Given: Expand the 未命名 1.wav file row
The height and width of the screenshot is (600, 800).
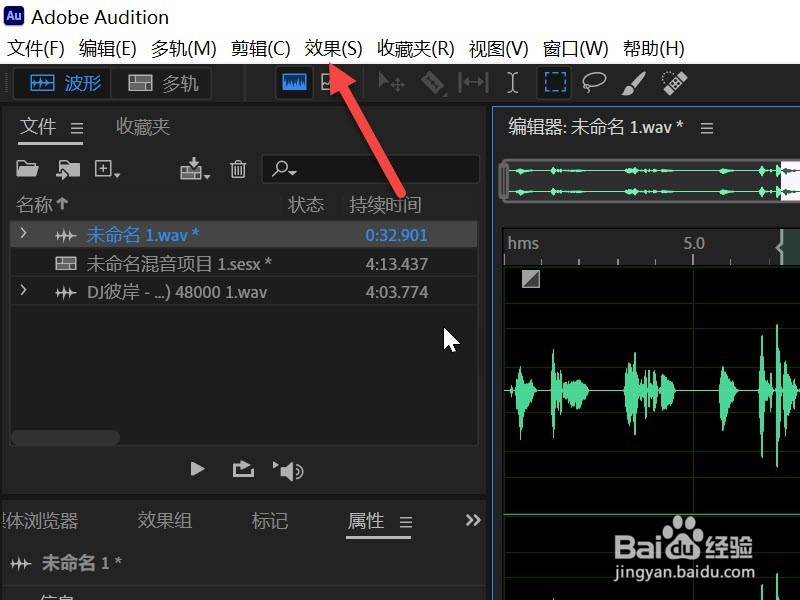Looking at the screenshot, I should pyautogui.click(x=23, y=234).
